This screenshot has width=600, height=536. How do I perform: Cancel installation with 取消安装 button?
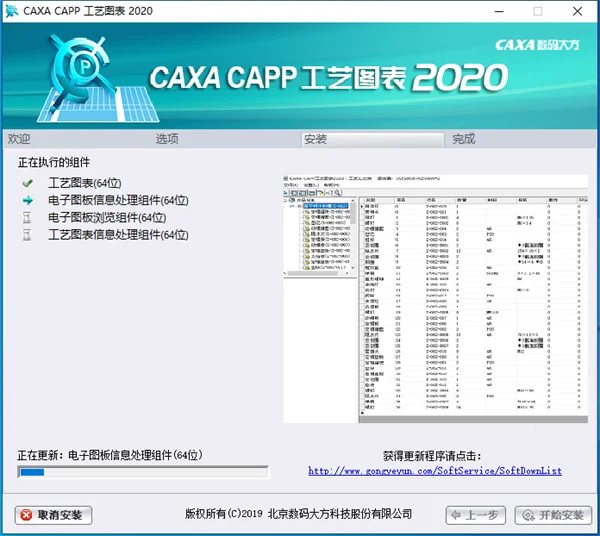(x=53, y=515)
